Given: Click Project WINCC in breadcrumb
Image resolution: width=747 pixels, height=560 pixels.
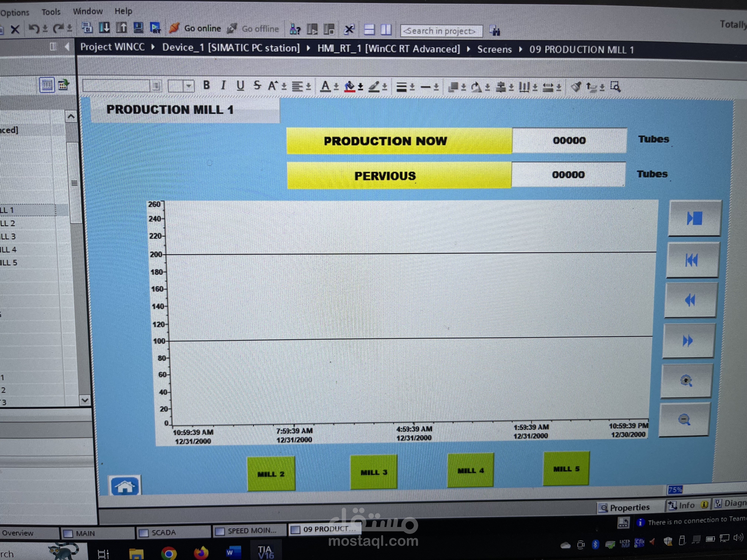Looking at the screenshot, I should pos(112,47).
